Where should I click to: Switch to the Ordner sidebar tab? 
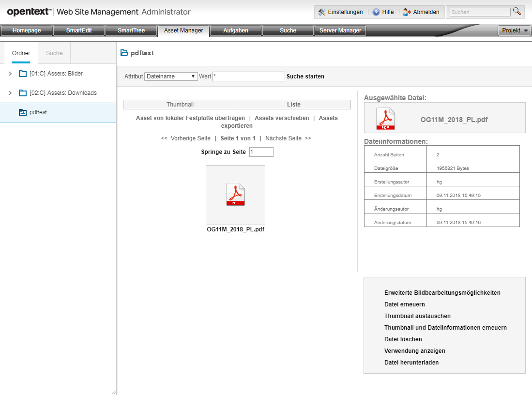[21, 53]
